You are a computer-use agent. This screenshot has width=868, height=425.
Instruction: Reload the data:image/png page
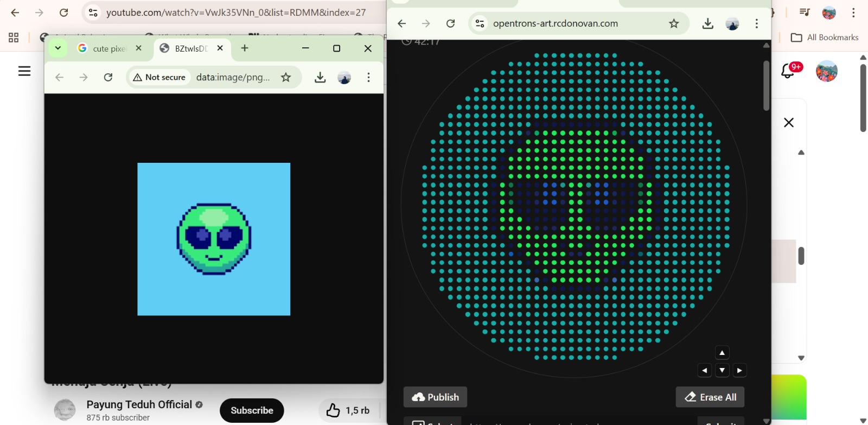point(108,77)
